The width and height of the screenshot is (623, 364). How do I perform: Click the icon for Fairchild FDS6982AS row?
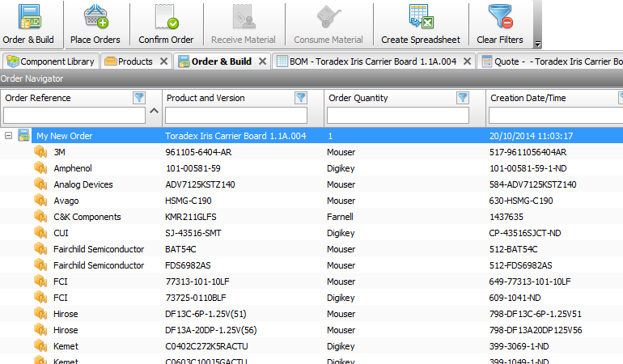click(40, 265)
